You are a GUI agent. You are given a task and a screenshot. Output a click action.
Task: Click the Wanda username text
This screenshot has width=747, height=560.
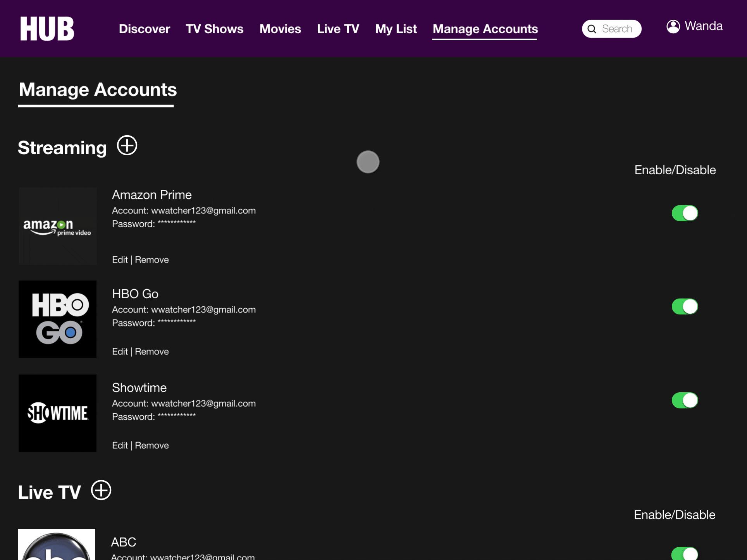coord(704,26)
